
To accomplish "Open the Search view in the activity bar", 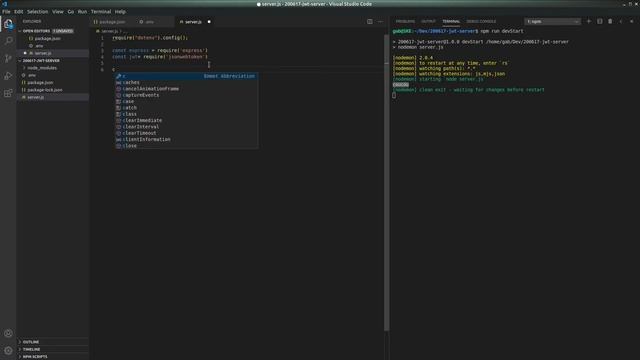I will coord(8,41).
